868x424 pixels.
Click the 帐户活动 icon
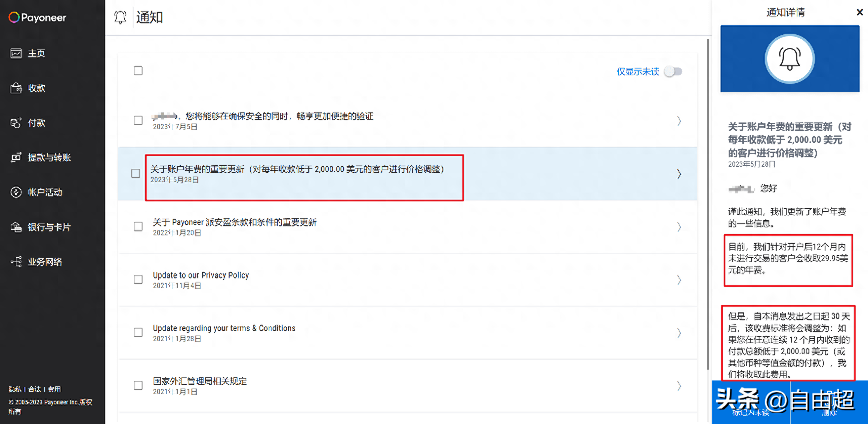click(16, 192)
